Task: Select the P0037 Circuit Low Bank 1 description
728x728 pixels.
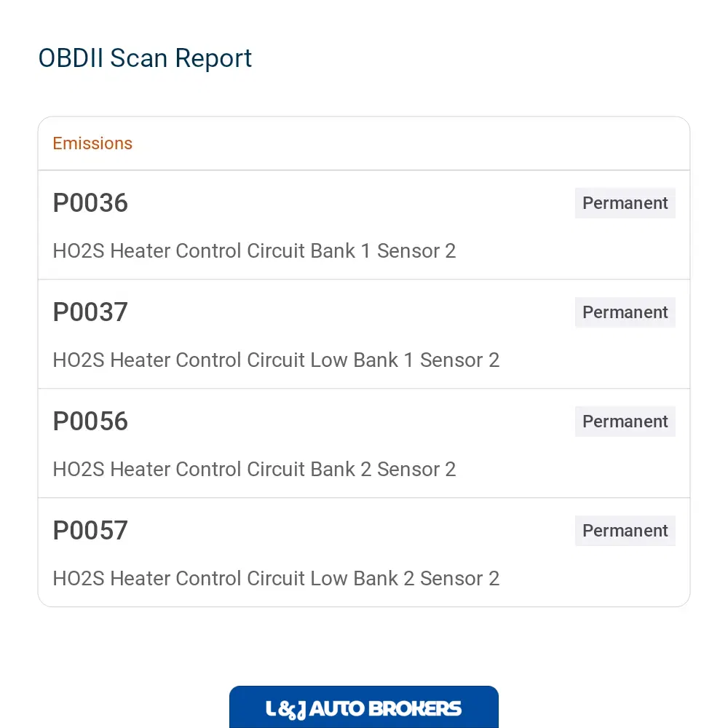Action: pyautogui.click(x=276, y=360)
